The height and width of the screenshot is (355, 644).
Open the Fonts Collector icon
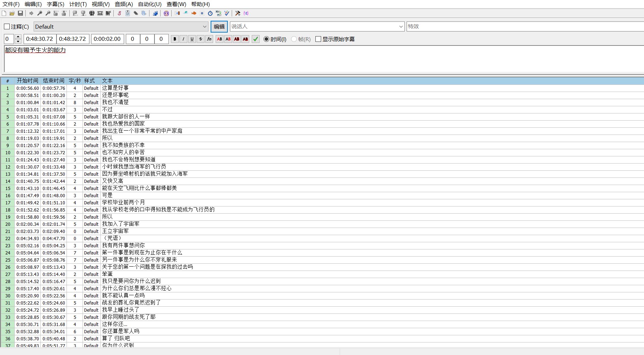[x=144, y=13]
